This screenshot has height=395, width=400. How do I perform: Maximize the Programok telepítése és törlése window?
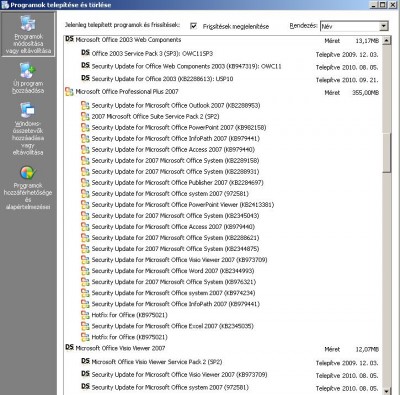coord(383,5)
